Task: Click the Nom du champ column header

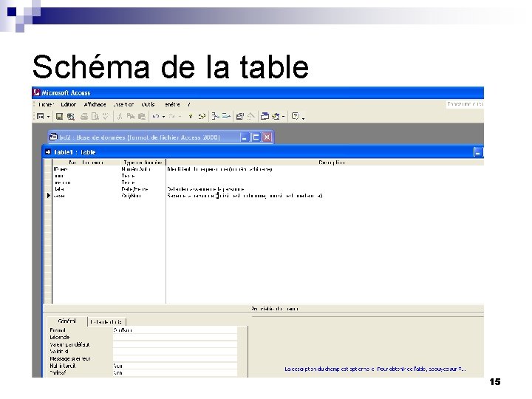Action: pos(86,163)
